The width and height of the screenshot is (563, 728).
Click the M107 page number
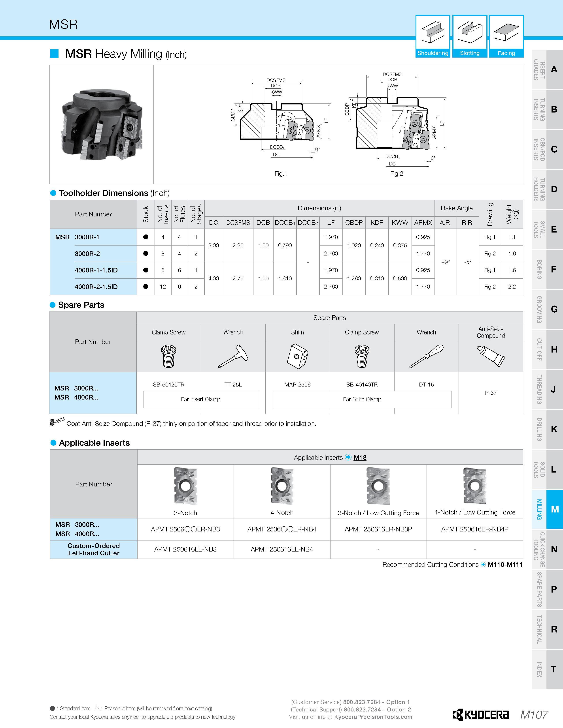coord(534,715)
